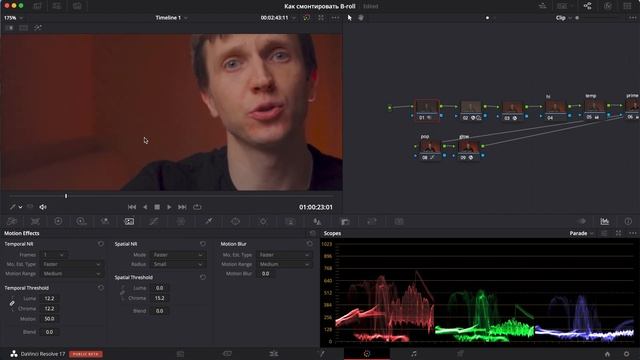Open the Qualifier eyedropper palette
Screen dimensions: 640x360
click(x=209, y=221)
